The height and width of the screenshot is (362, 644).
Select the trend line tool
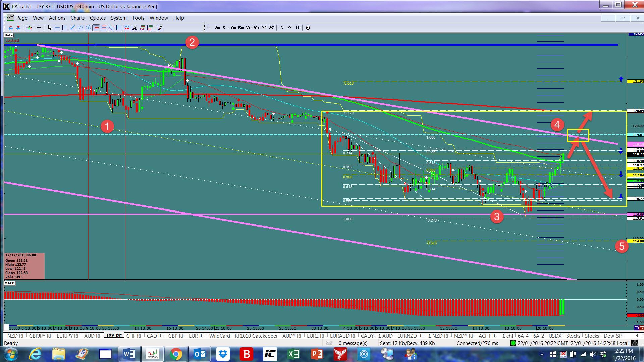[x=72, y=28]
